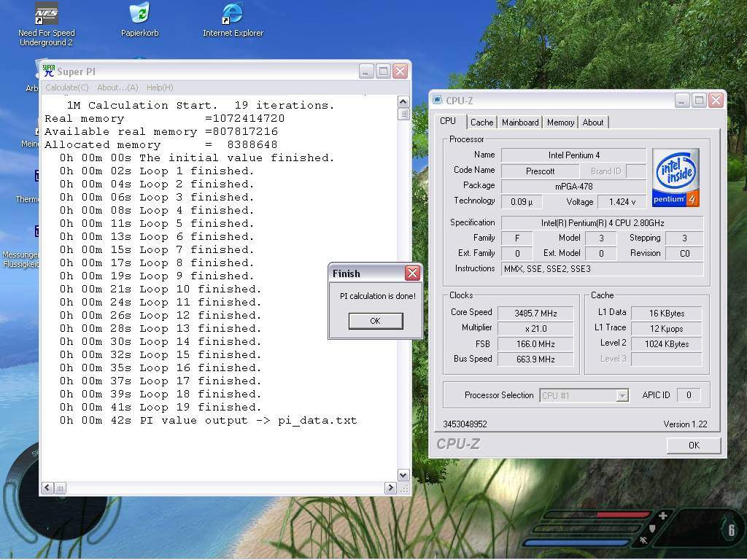Screen dimensions: 747x560
Task: Click the Super PI vertical scrollbar down arrow
Action: click(x=403, y=475)
